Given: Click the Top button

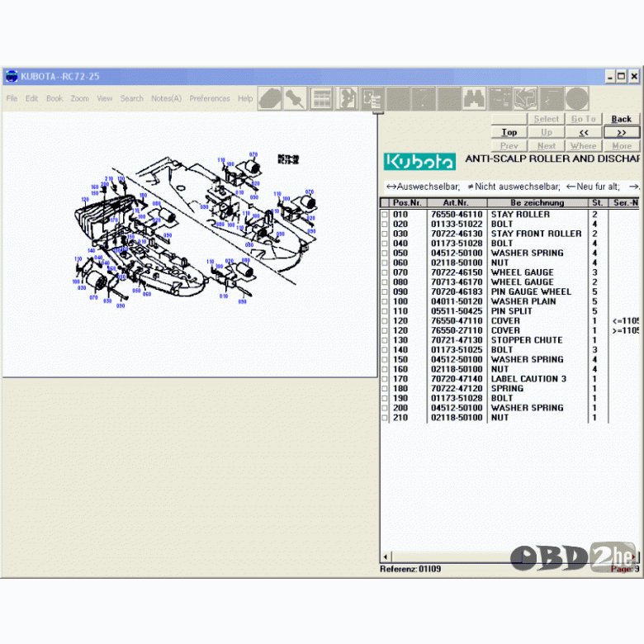Looking at the screenshot, I should [509, 132].
